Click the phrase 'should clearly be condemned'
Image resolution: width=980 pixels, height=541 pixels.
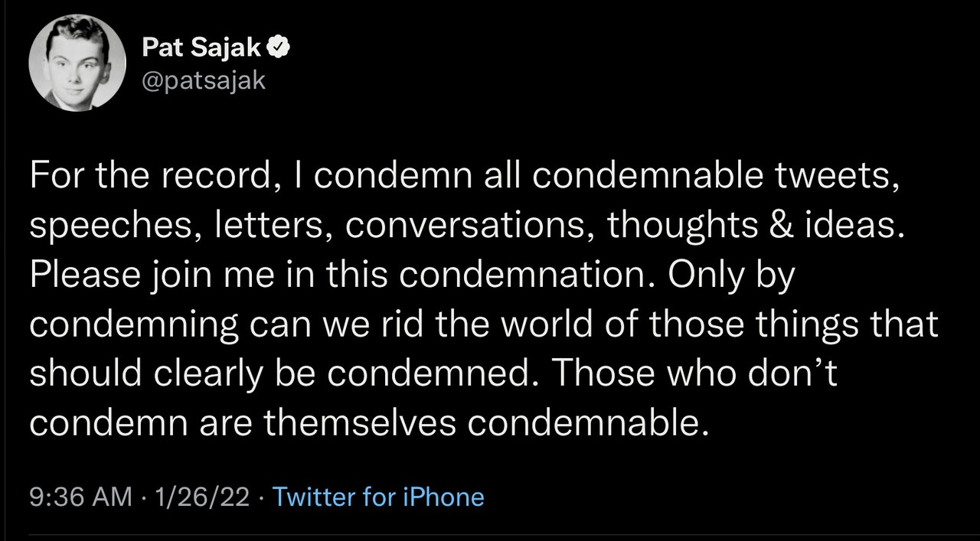pyautogui.click(x=283, y=373)
